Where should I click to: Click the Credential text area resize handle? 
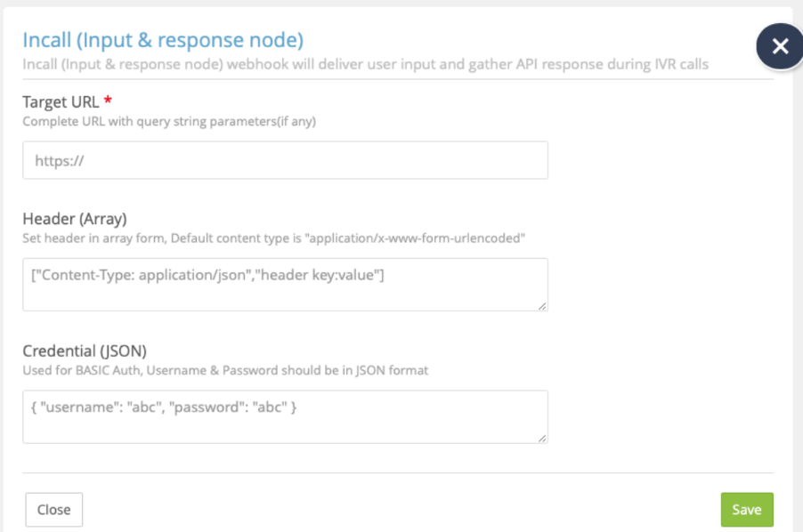542,437
